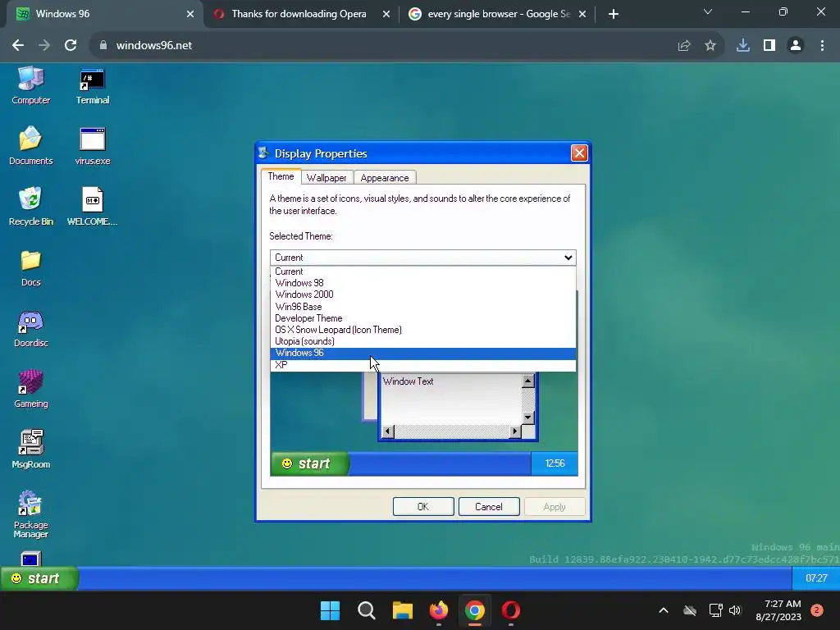Image resolution: width=840 pixels, height=630 pixels.
Task: Toggle Chrome side panel icon
Action: [x=769, y=46]
